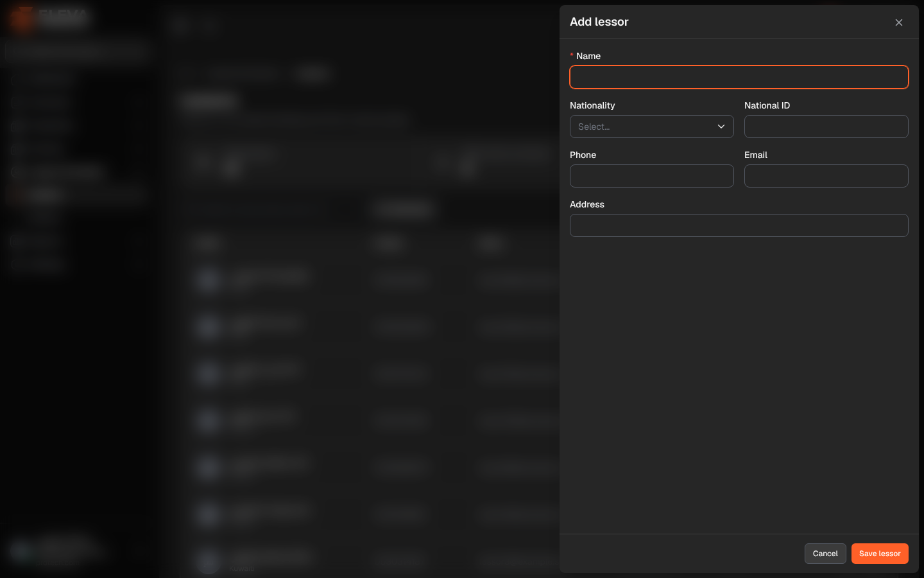The width and height of the screenshot is (924, 578).
Task: Click the Phone label
Action: click(583, 155)
